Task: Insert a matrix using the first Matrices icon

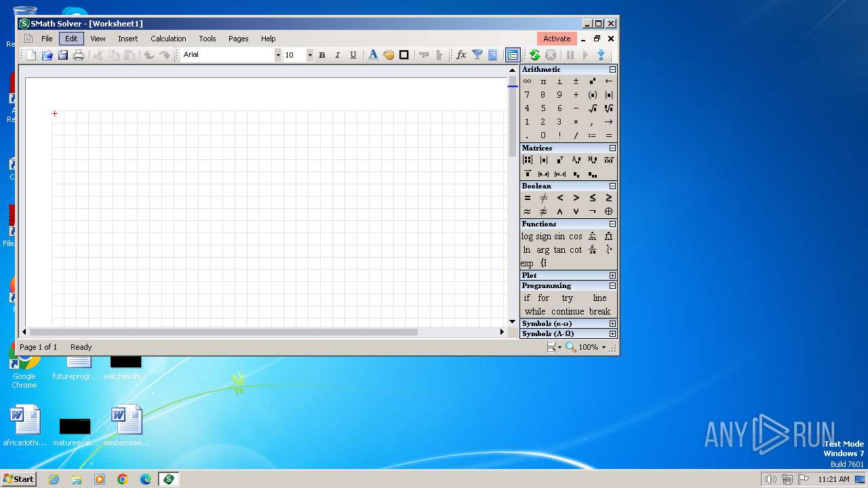Action: (x=527, y=160)
